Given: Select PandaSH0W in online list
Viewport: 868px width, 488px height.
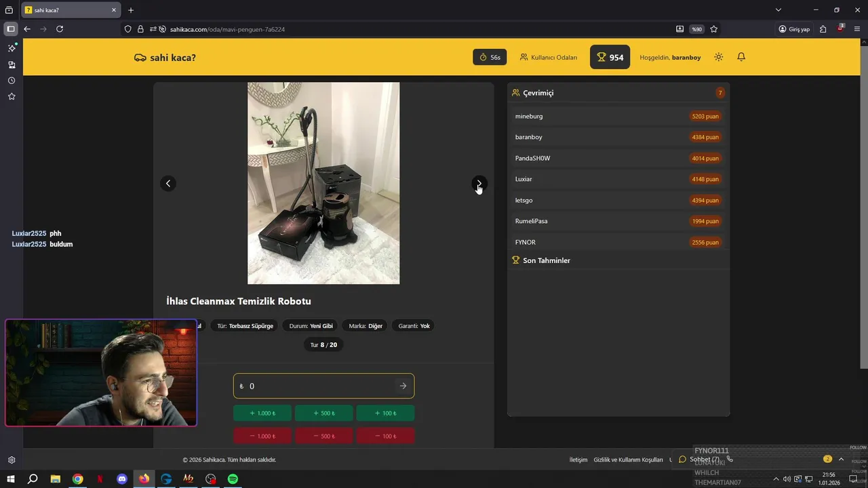Looking at the screenshot, I should (618, 158).
